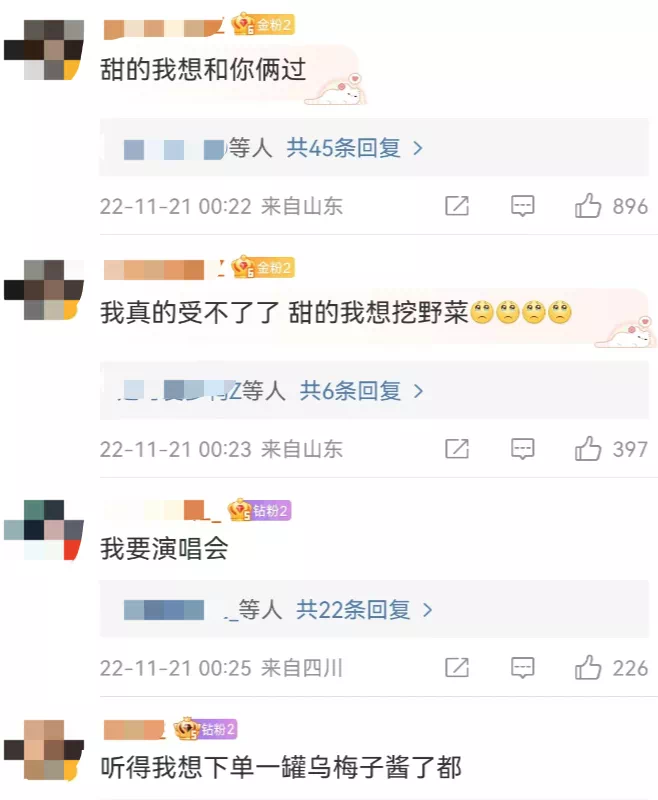Open avatar of 甜的我想和你俩过 commenter

[x=44, y=50]
